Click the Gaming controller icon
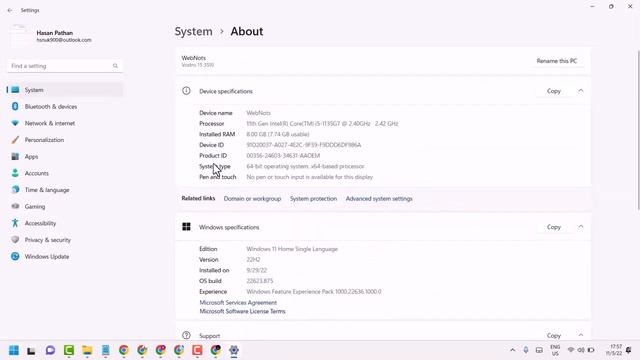 coord(15,207)
